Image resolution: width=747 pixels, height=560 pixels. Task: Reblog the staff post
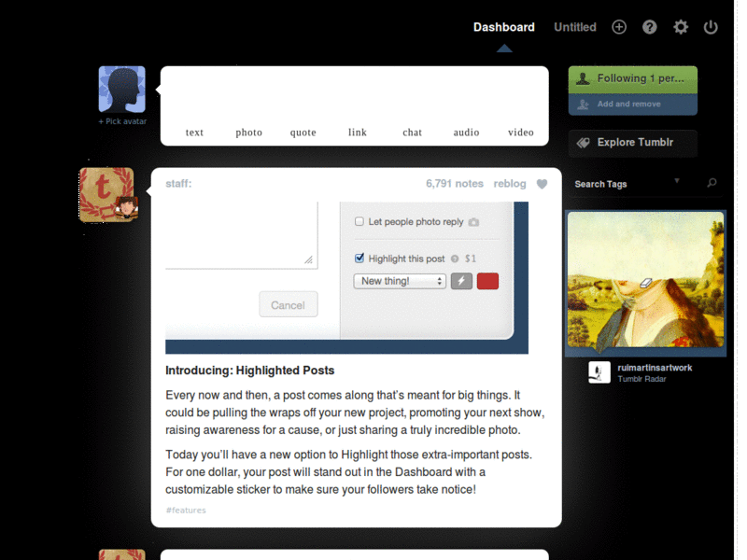tap(509, 184)
